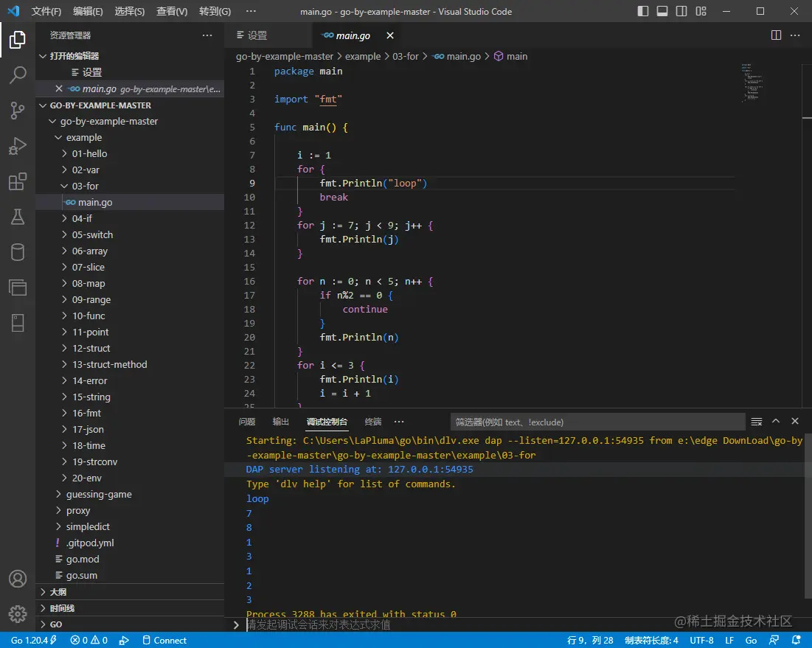Maximize the panel with the up chevron
Screen dimensions: 812x648
click(x=776, y=421)
